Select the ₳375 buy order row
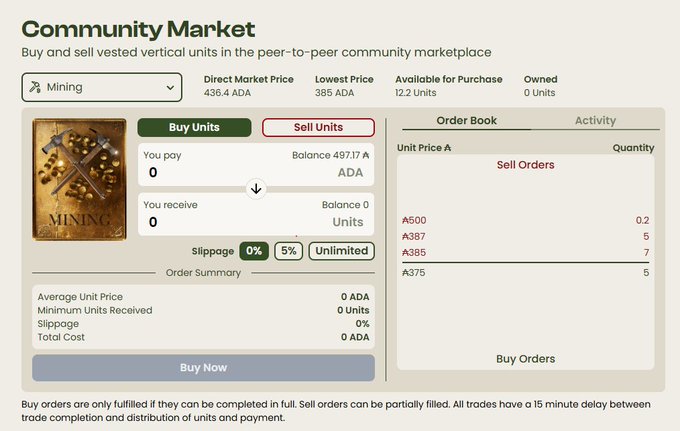Screen dimensions: 680x431 pyautogui.click(x=525, y=273)
